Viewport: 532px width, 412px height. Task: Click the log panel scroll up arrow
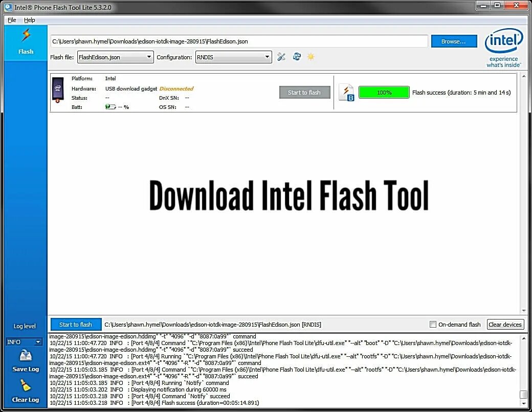[523, 338]
